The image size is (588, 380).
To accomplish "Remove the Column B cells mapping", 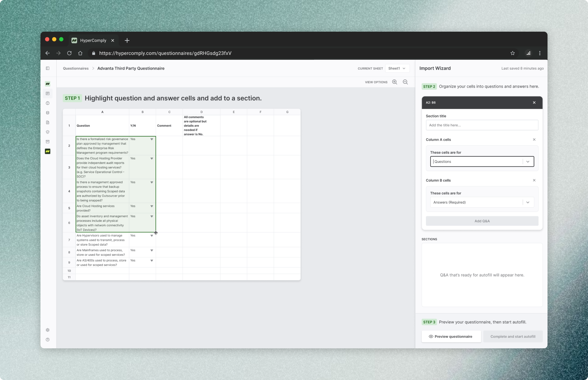I will (x=534, y=180).
